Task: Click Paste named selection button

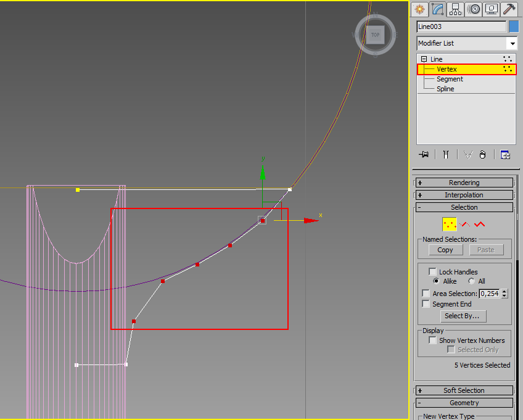Action: click(486, 250)
